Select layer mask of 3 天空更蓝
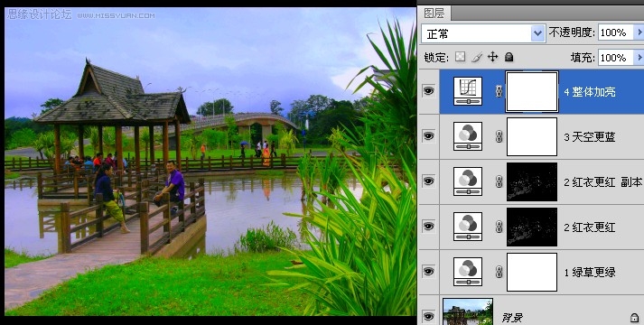Viewport: 644px width, 325px height. [x=532, y=136]
